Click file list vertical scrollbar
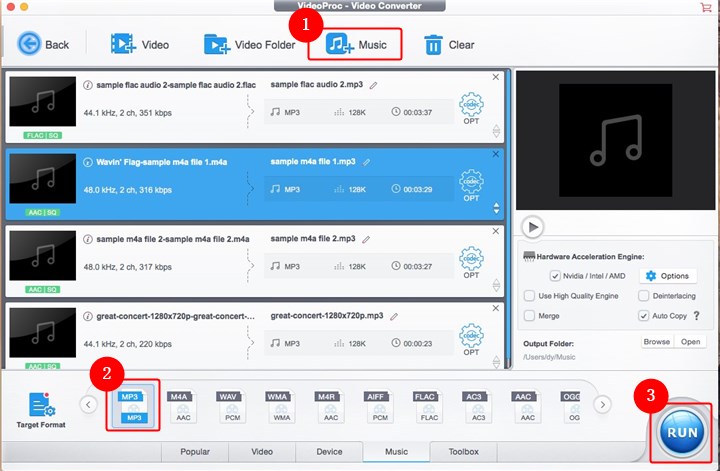Image resolution: width=720 pixels, height=471 pixels. 508,219
